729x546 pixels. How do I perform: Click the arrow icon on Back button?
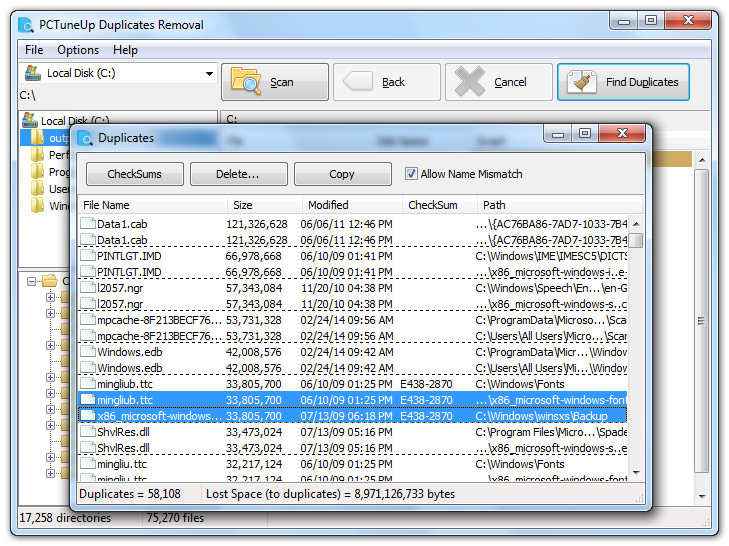pyautogui.click(x=358, y=81)
